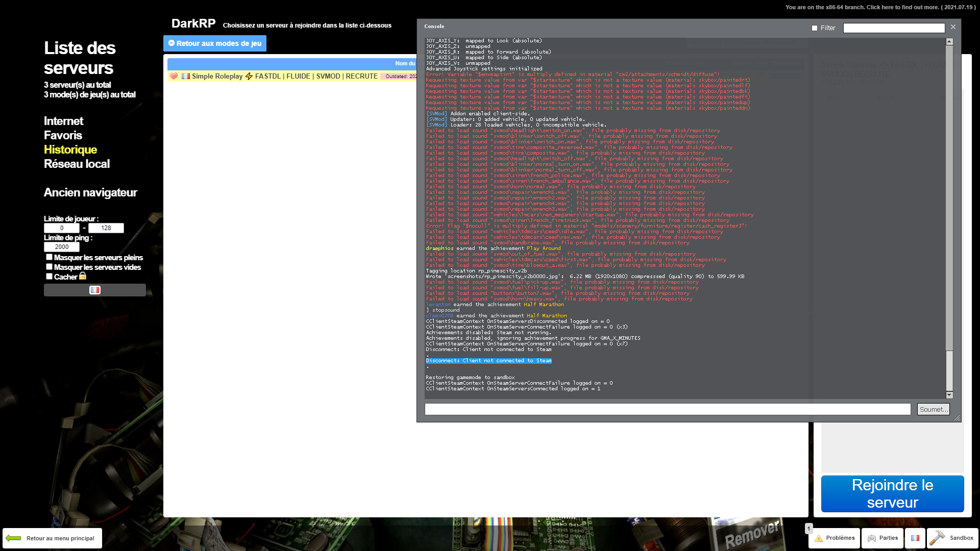Click the maximum player limit field 128
The width and height of the screenshot is (980, 551).
tap(106, 228)
